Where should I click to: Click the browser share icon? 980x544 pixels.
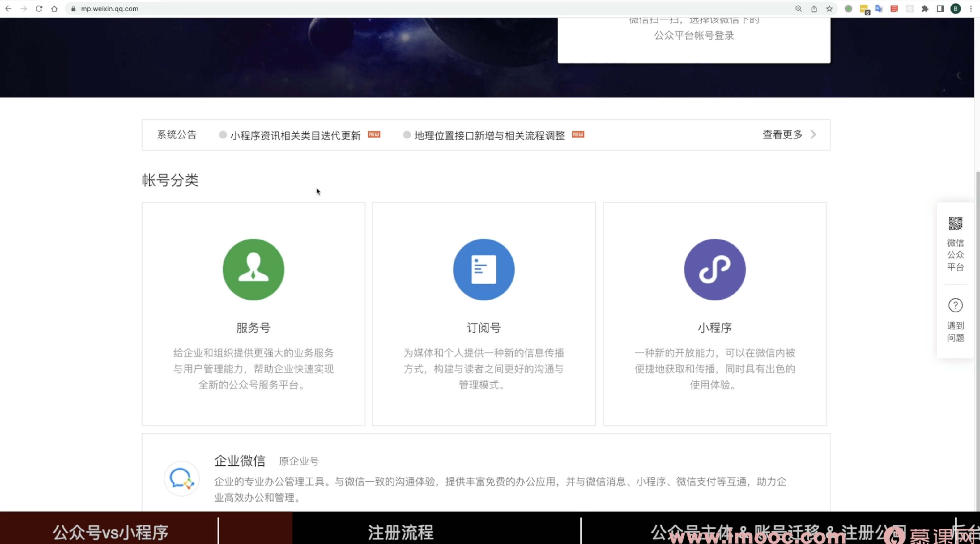coord(814,9)
